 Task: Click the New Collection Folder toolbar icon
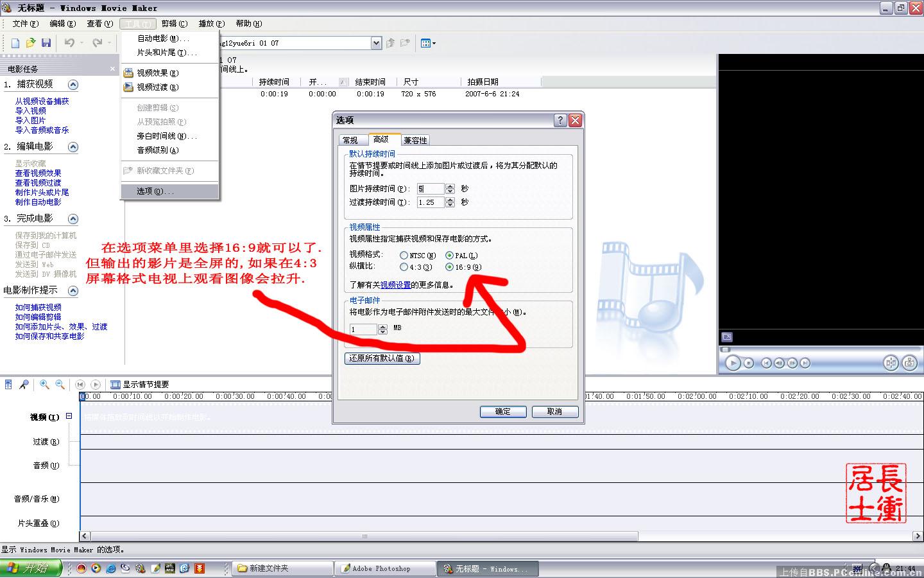[x=405, y=43]
